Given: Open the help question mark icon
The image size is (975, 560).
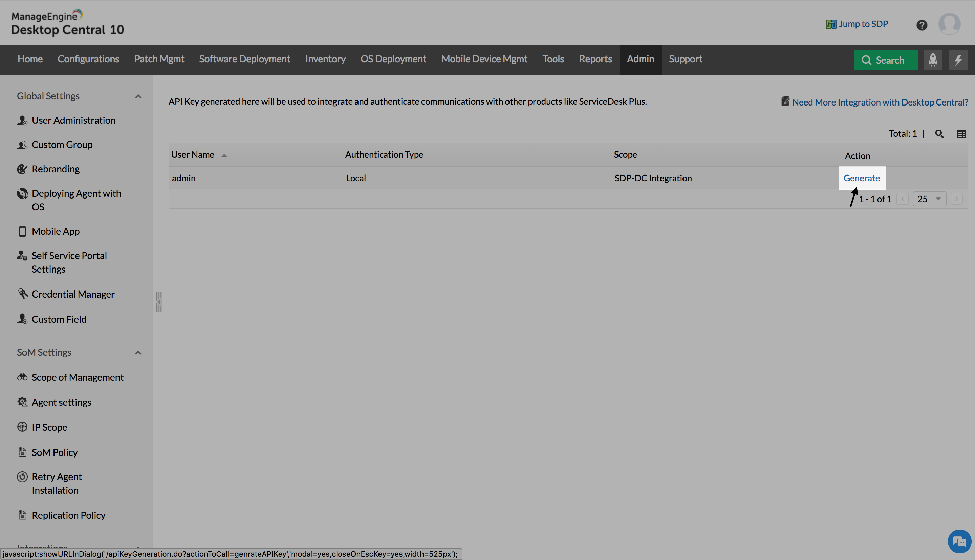Looking at the screenshot, I should click(922, 24).
